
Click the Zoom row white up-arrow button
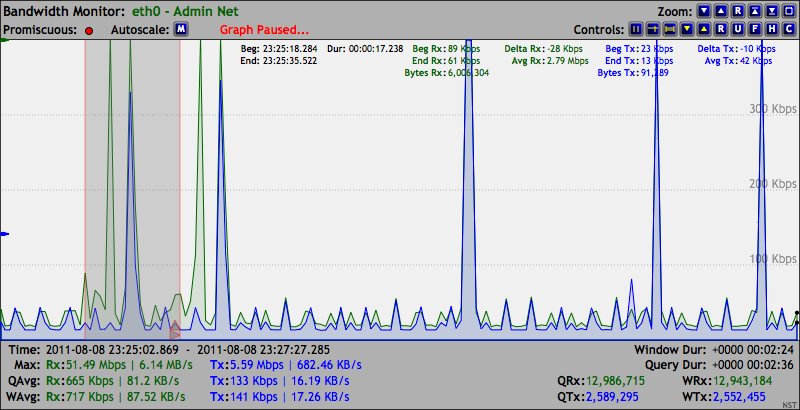[721, 12]
